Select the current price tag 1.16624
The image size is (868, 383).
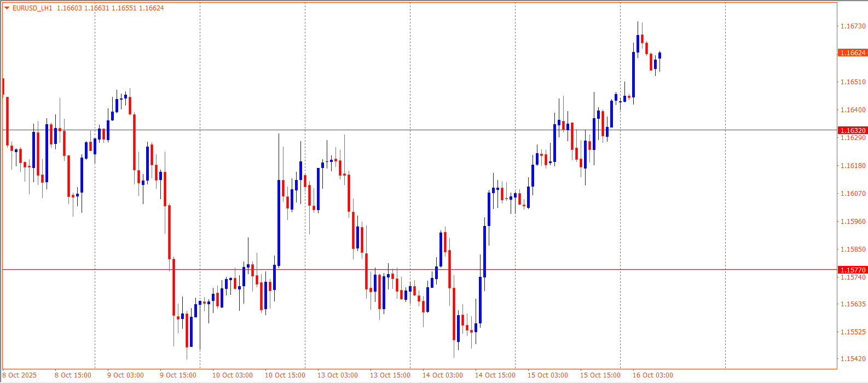coord(853,53)
